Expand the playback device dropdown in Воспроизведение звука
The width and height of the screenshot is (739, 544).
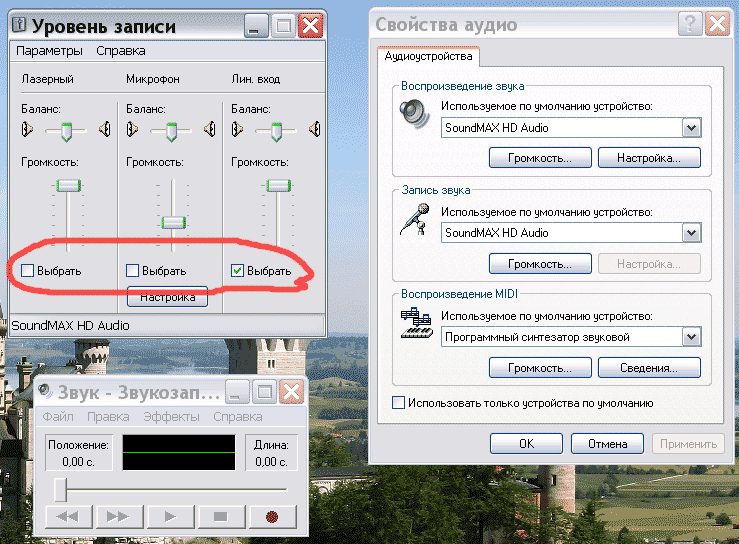click(x=690, y=128)
